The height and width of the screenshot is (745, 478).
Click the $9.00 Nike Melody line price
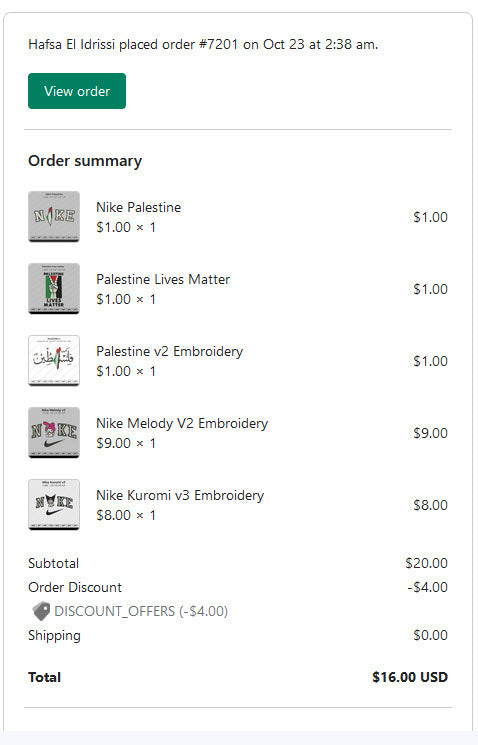pos(430,433)
